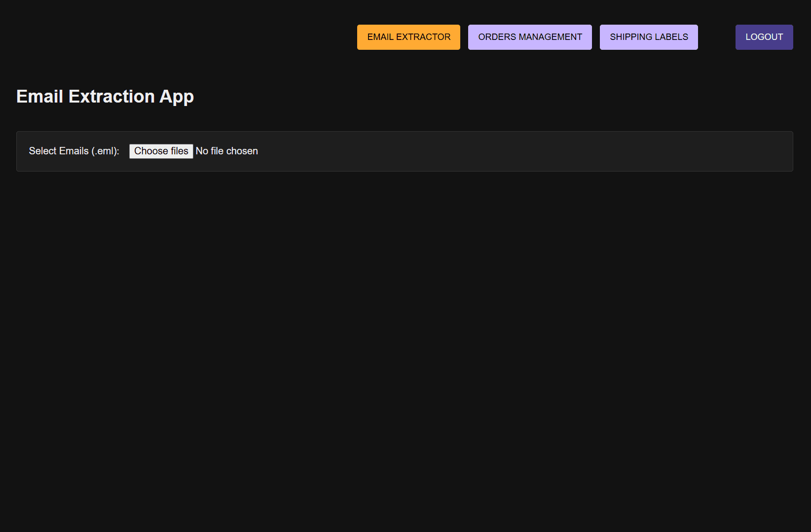The width and height of the screenshot is (811, 532).
Task: Open the file picker for emails
Action: tap(161, 151)
